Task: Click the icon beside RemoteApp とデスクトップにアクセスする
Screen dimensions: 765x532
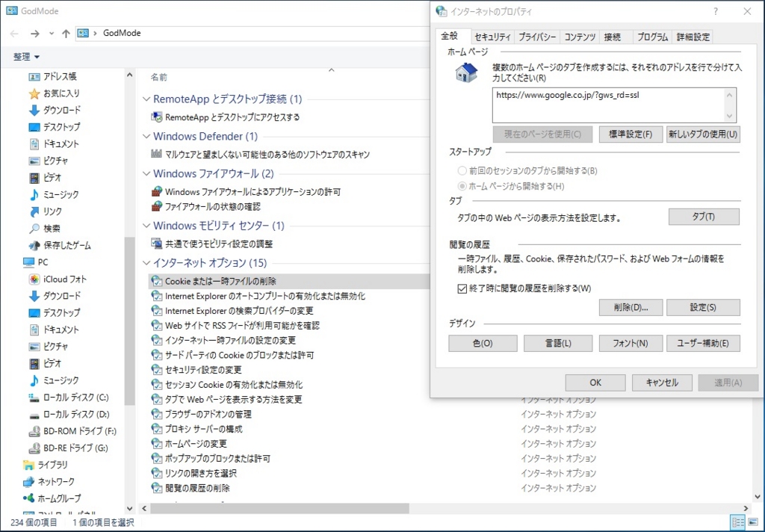Action: coord(157,117)
